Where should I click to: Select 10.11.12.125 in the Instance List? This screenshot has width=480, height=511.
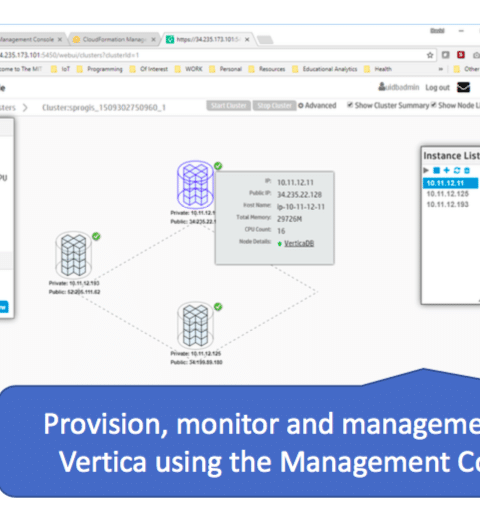pos(448,194)
